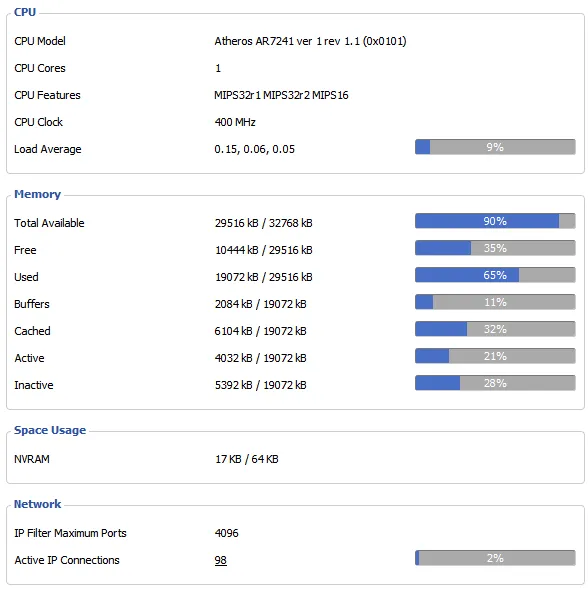
Task: Click the Cached 32% bar
Action: point(494,329)
